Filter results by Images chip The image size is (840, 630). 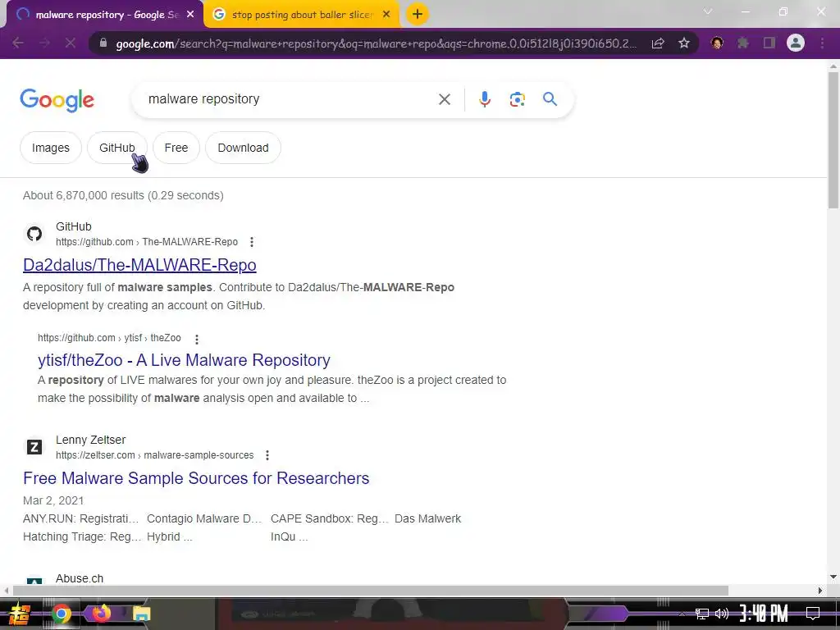(x=50, y=148)
